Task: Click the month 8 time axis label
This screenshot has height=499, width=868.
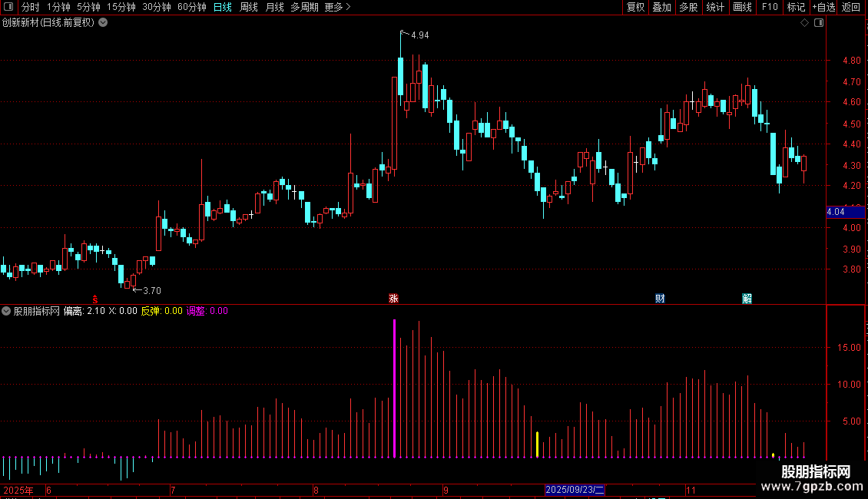Action: coord(316,490)
